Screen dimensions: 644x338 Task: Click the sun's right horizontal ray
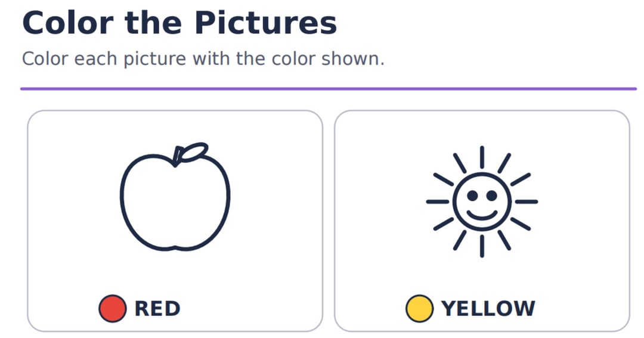(527, 201)
